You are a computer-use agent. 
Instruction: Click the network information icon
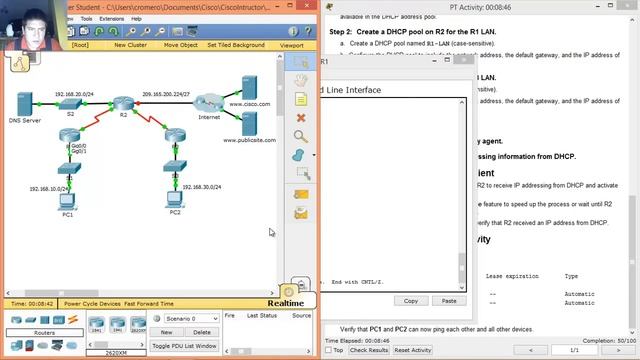[293, 31]
